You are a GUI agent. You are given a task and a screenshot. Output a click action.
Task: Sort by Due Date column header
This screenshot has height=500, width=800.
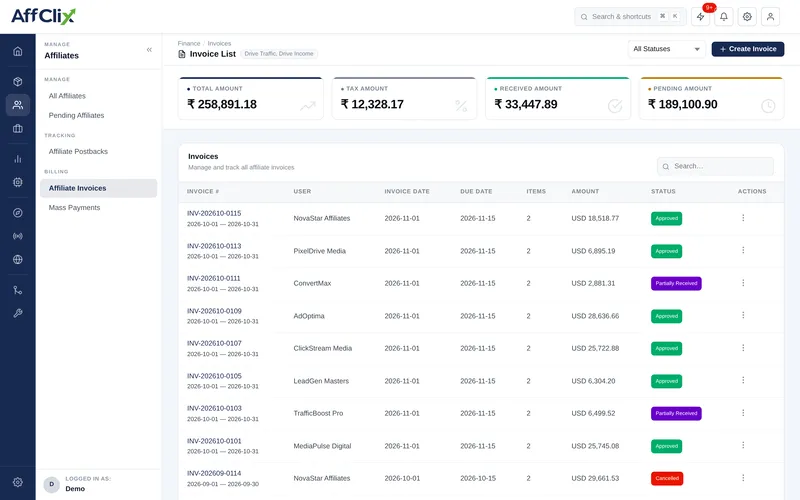(x=476, y=191)
